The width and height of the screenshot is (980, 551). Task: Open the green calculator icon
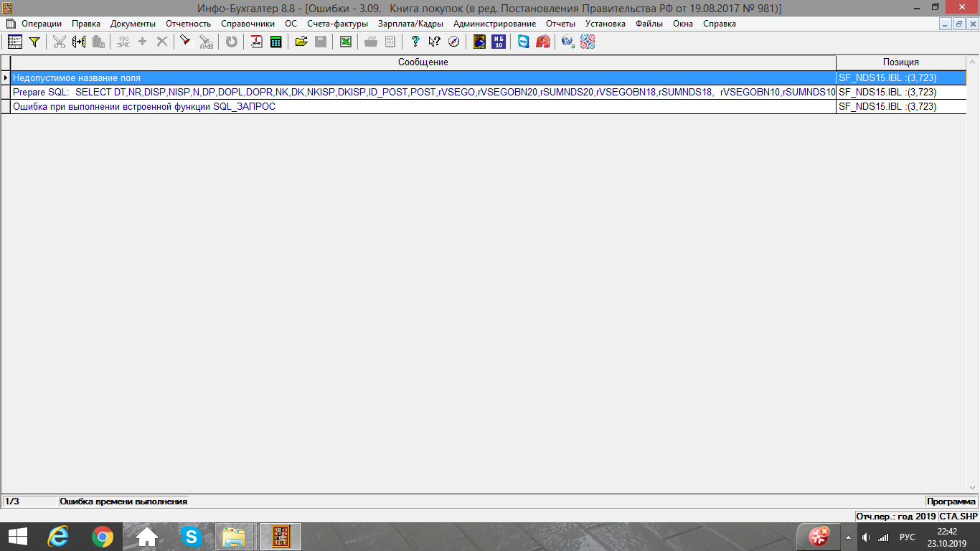pos(275,42)
